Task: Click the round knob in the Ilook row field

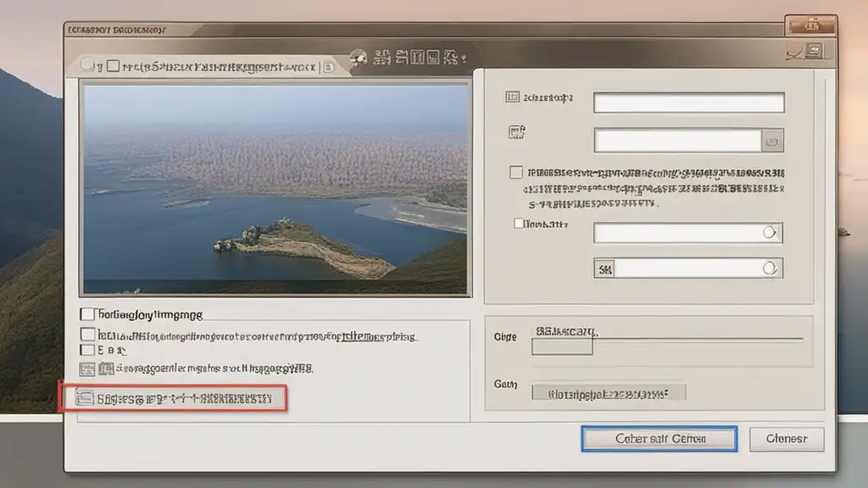Action: tap(769, 232)
